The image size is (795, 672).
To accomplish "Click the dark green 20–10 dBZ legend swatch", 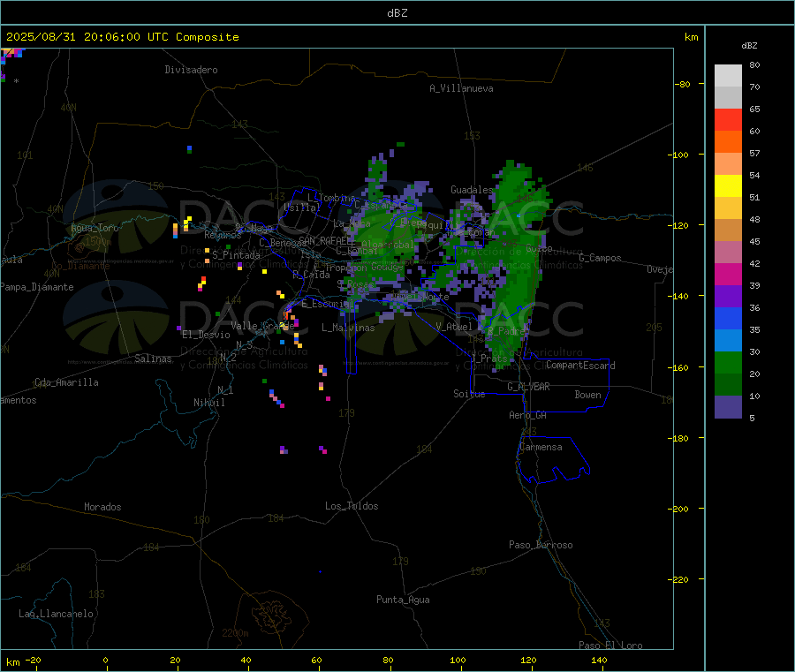I will point(728,385).
